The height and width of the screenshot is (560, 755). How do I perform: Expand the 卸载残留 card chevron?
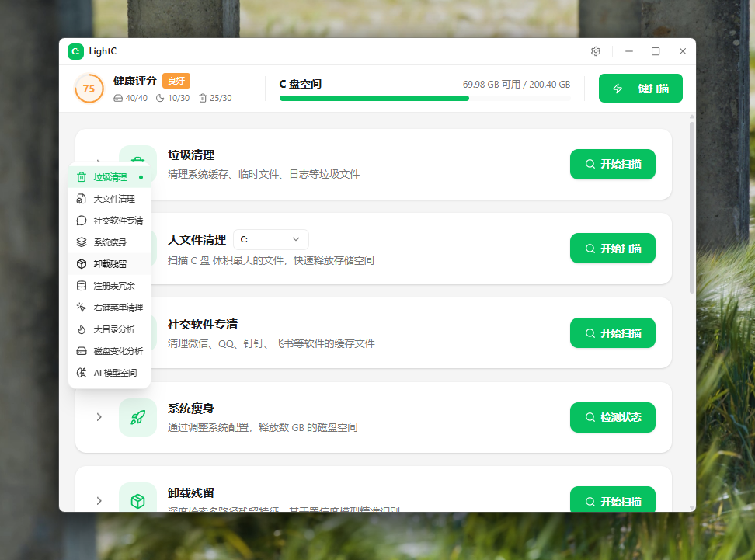coord(99,501)
